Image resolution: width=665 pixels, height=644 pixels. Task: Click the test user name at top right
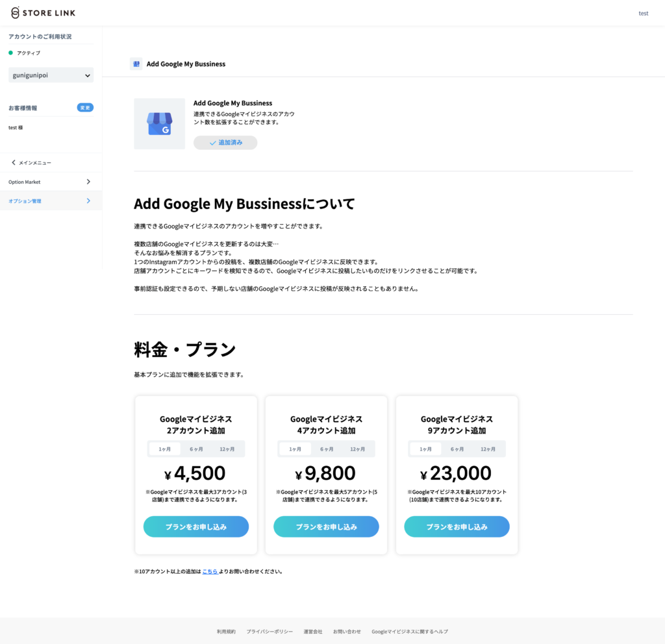point(643,13)
